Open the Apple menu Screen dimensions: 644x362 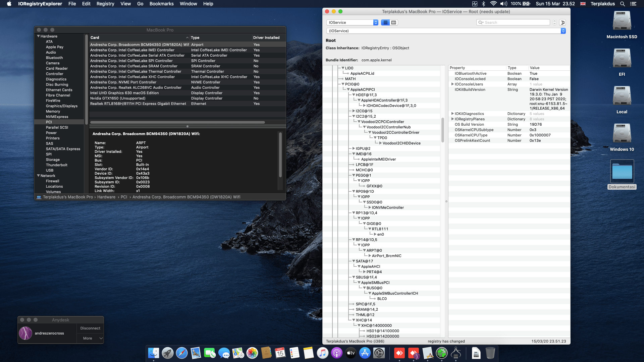click(9, 4)
